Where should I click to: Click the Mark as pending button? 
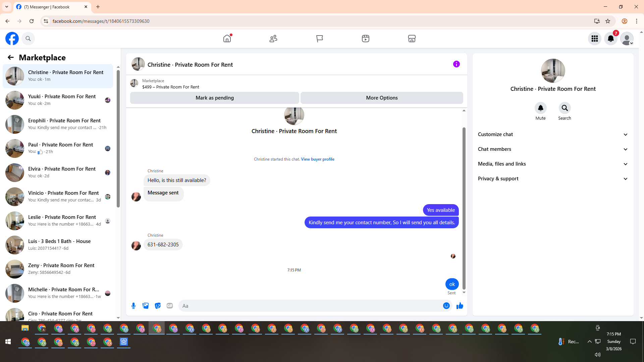[215, 98]
